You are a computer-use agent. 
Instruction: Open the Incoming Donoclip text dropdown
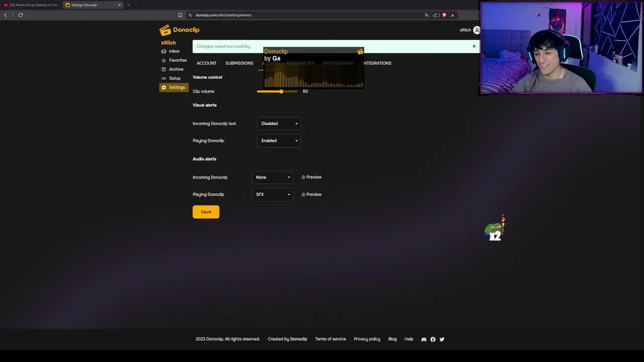click(x=279, y=124)
